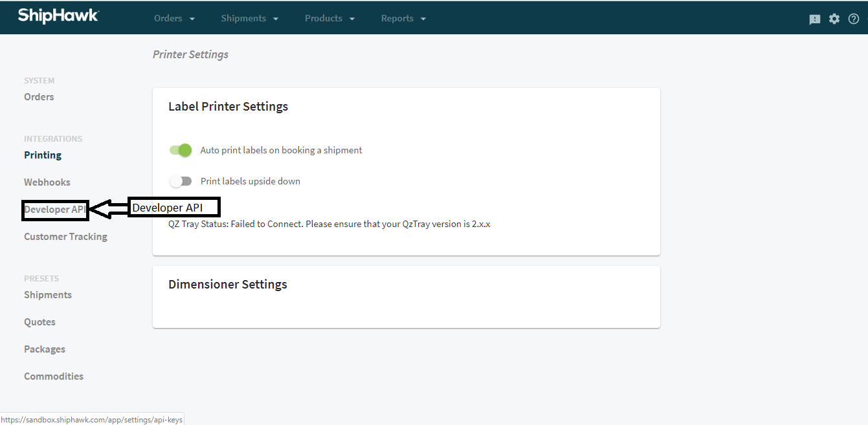Select Printing under Integrations

coord(42,155)
